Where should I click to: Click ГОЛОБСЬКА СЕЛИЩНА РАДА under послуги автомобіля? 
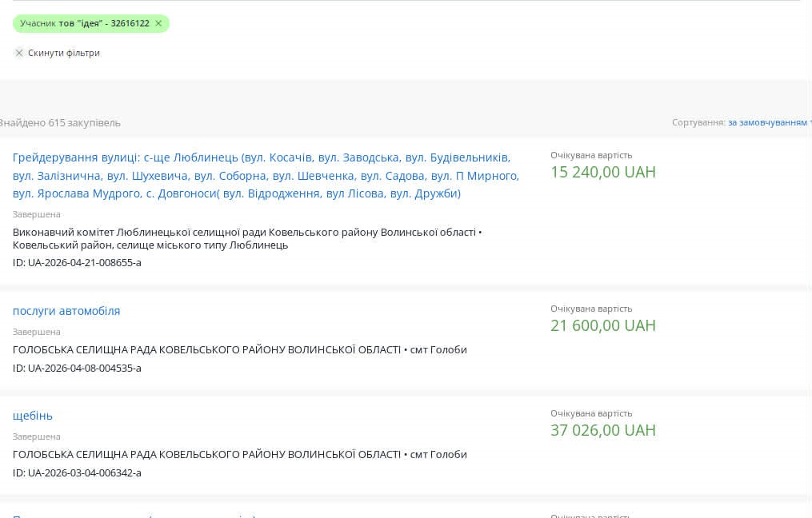point(206,349)
